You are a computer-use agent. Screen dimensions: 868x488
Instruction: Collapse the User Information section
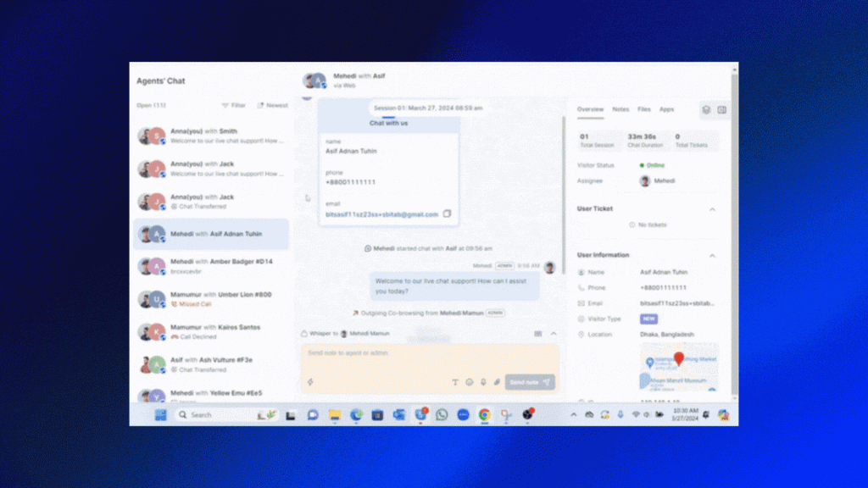click(712, 255)
